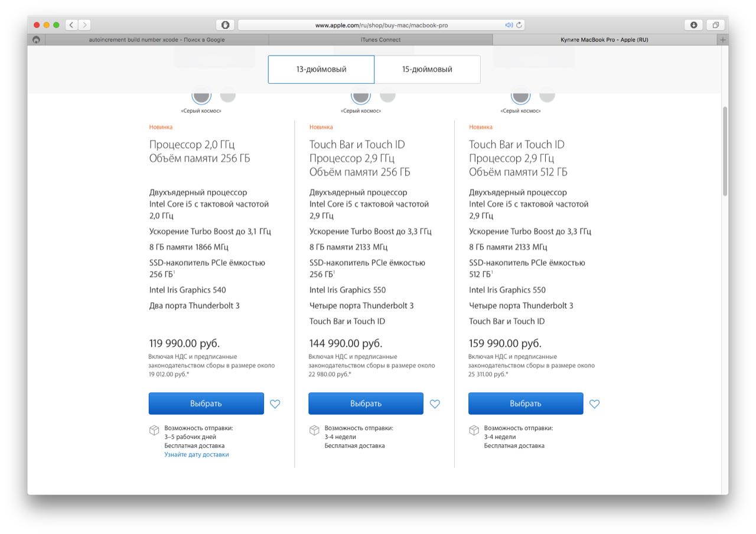
Task: Click the heading line "Объём памяти 512 ГБ"
Action: coord(518,172)
